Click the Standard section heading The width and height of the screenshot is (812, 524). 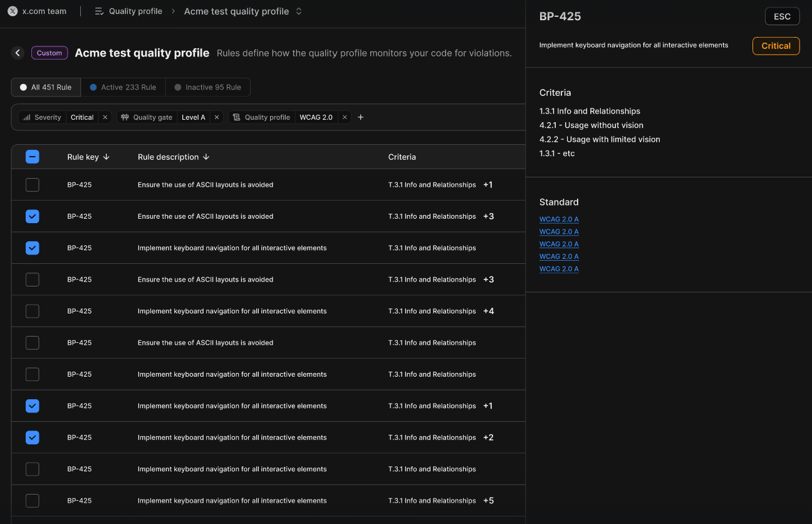(x=559, y=202)
